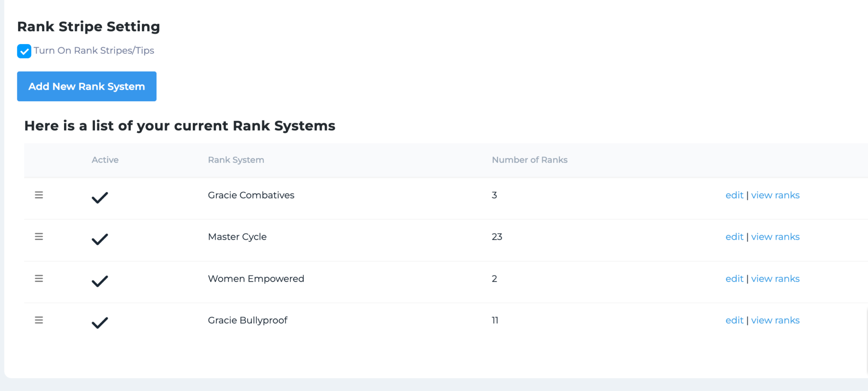Image resolution: width=868 pixels, height=391 pixels.
Task: Open view ranks for Women Empowered
Action: click(x=775, y=279)
